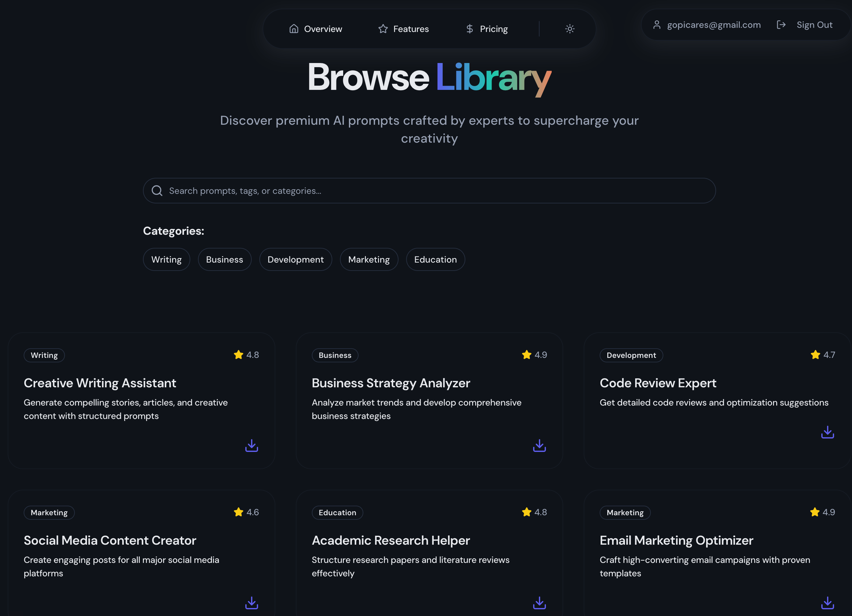The height and width of the screenshot is (616, 852).
Task: Click the Categories: label
Action: [174, 231]
